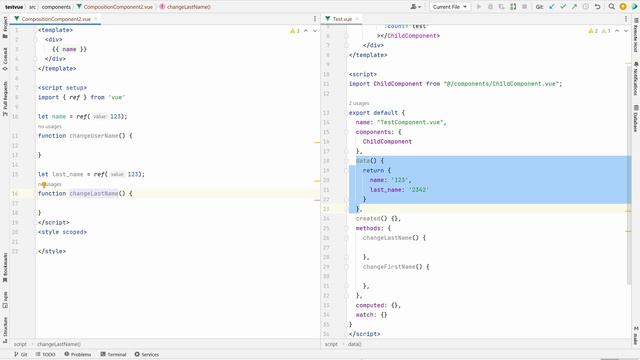Screen dimensions: 640x360
Task: Collapse the div fold on left line 2
Action: 35,40
